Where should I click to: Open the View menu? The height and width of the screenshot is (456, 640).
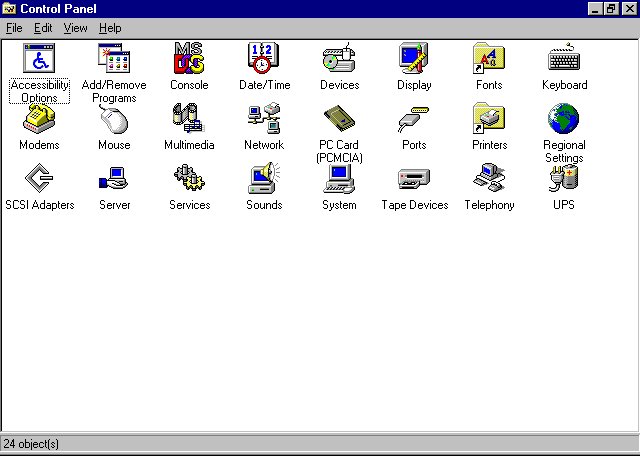[x=76, y=28]
